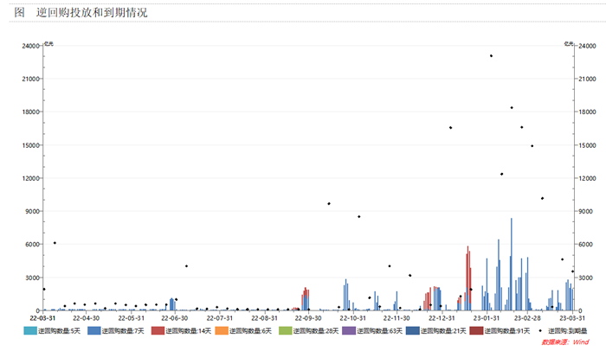The image size is (606, 364).
Task: Select the orange 逆回购数量:6天 legend swatch
Action: tap(222, 331)
